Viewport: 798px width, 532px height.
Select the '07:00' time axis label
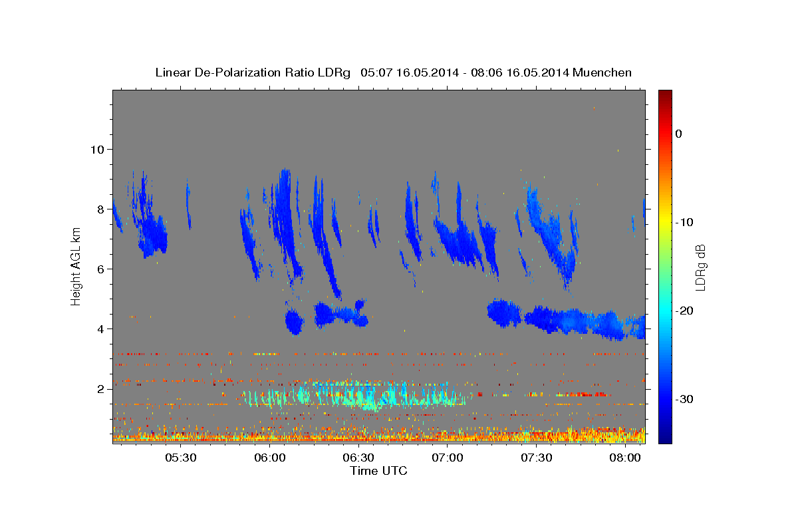click(x=448, y=458)
